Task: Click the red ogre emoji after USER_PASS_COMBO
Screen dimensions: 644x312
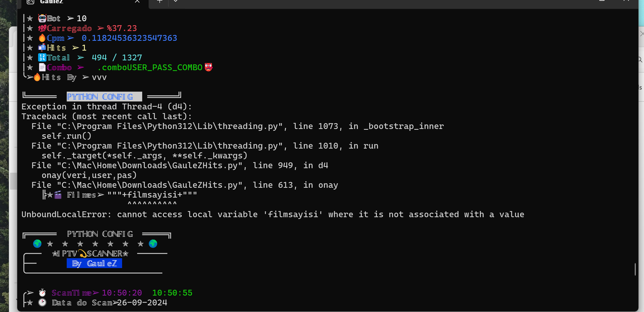Action: [208, 67]
